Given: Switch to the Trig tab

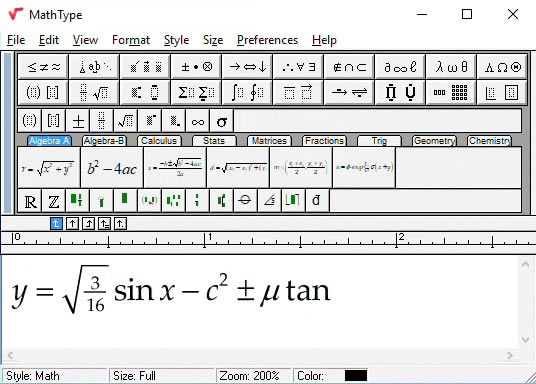Looking at the screenshot, I should 379,141.
